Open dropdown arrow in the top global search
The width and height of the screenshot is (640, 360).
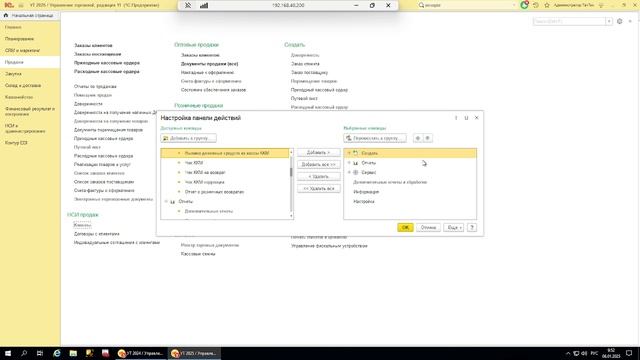click(x=514, y=5)
